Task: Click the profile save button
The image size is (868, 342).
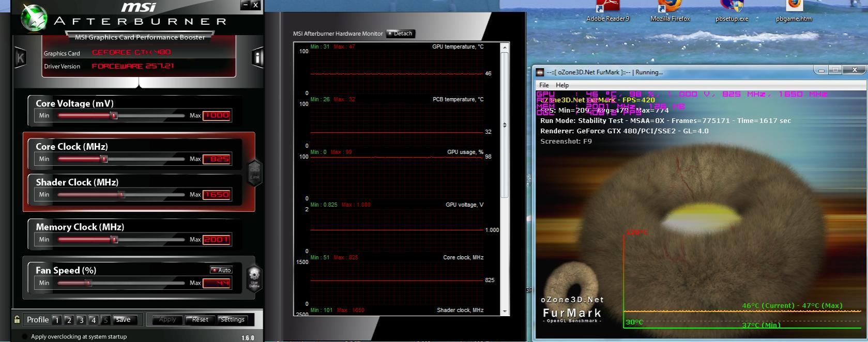Action: pyautogui.click(x=124, y=320)
